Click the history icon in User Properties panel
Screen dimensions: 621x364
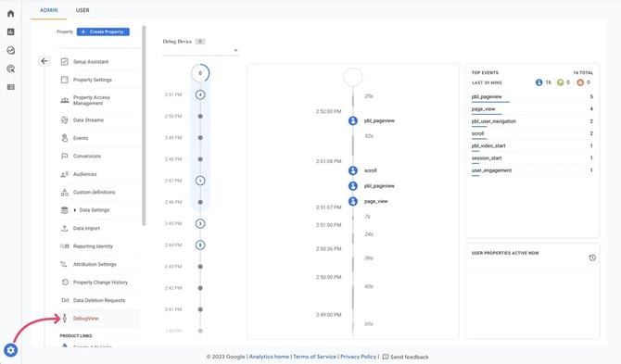[592, 258]
